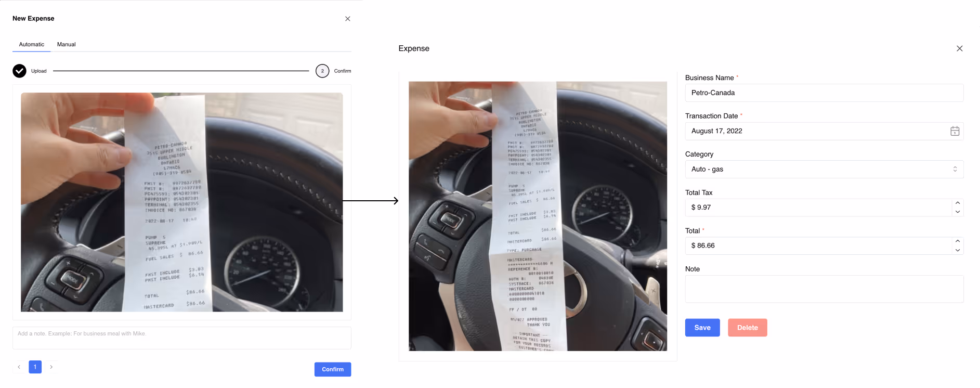Go to next page arrow
Image resolution: width=980 pixels, height=388 pixels.
[51, 367]
